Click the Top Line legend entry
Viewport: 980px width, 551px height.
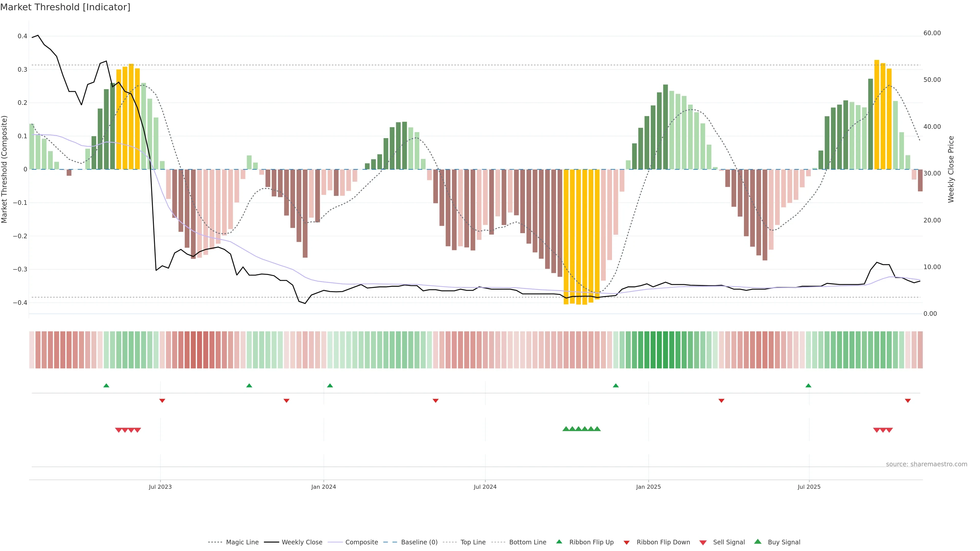click(473, 542)
